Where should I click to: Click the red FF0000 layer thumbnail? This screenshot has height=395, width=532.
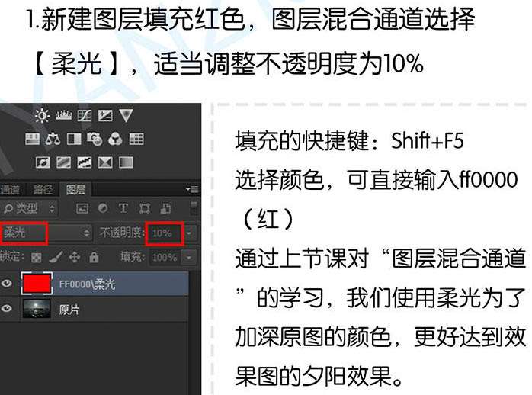pyautogui.click(x=37, y=284)
